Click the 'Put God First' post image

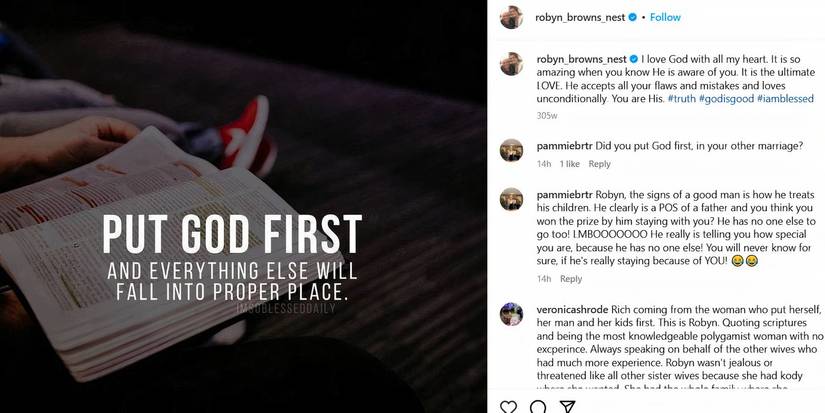point(243,206)
